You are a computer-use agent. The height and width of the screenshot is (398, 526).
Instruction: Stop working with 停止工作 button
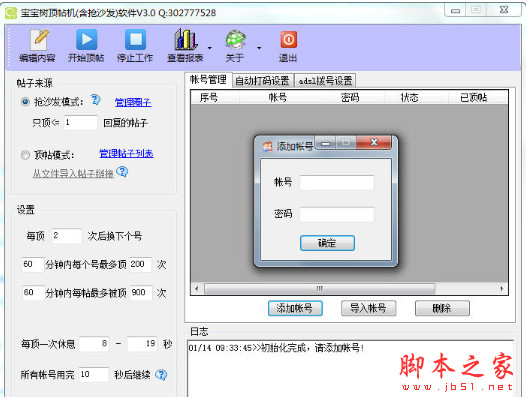135,46
